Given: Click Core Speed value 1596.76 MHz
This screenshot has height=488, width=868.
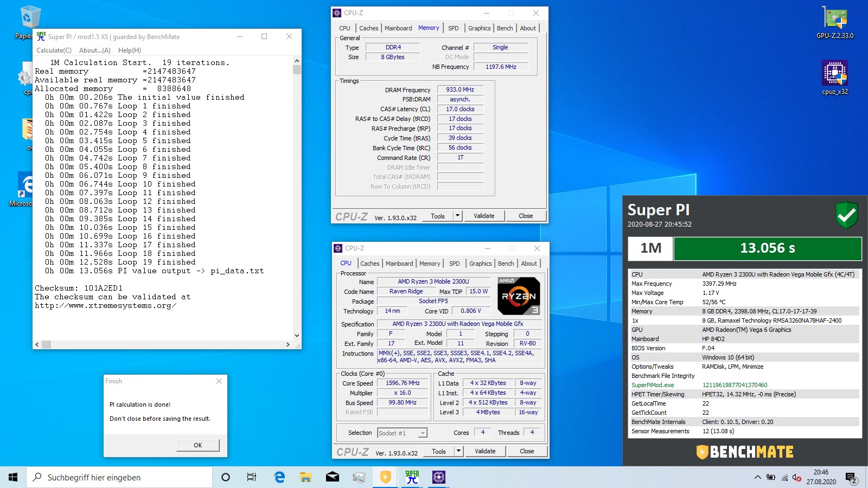Looking at the screenshot, I should coord(403,383).
